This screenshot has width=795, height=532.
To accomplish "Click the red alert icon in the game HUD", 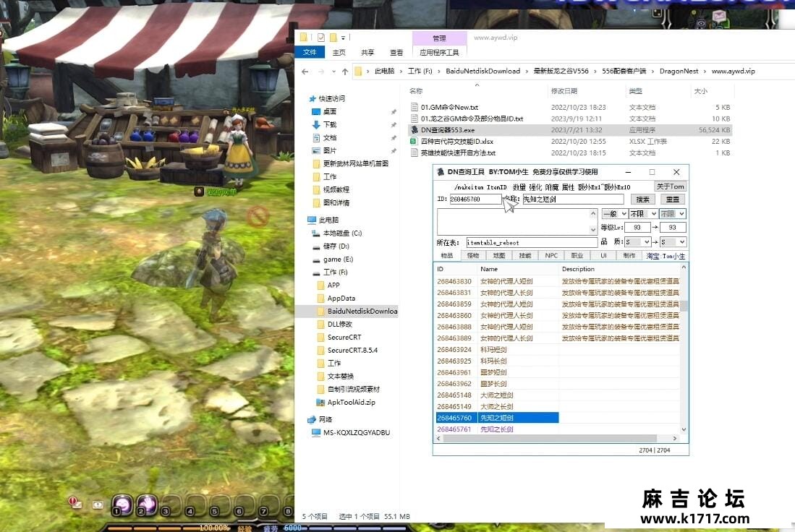I will [x=75, y=502].
